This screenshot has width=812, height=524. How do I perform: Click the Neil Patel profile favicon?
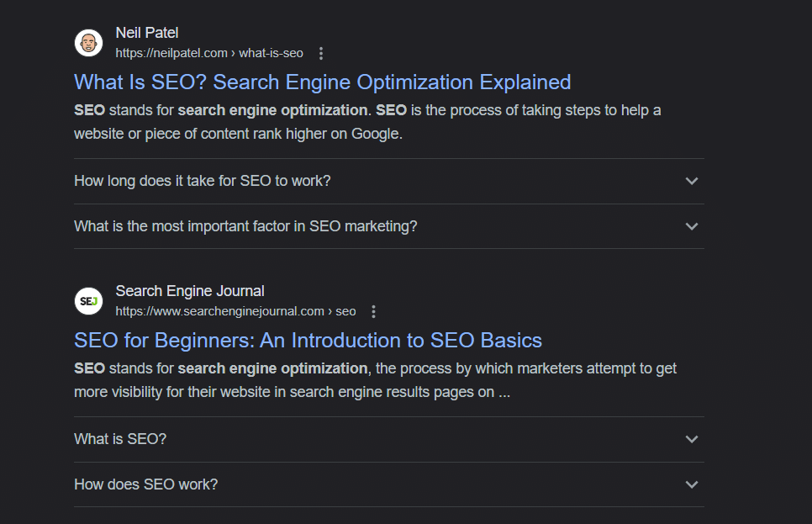point(88,43)
